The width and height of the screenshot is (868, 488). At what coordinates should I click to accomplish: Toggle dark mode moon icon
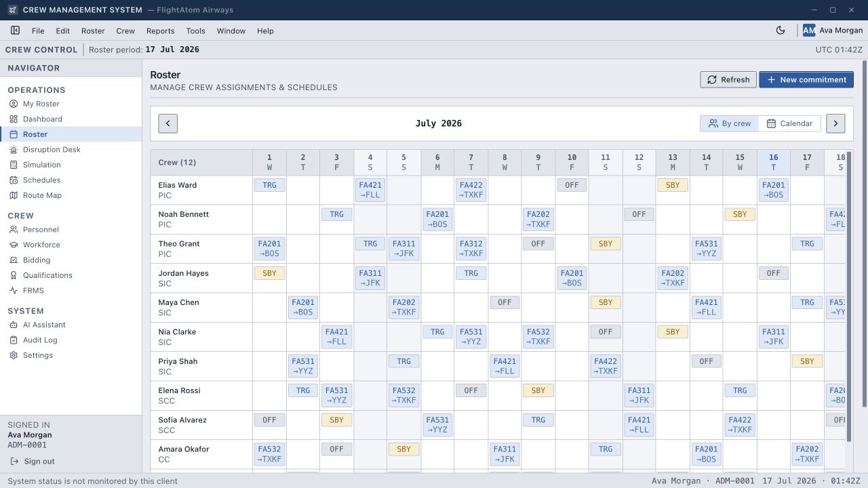click(x=781, y=30)
